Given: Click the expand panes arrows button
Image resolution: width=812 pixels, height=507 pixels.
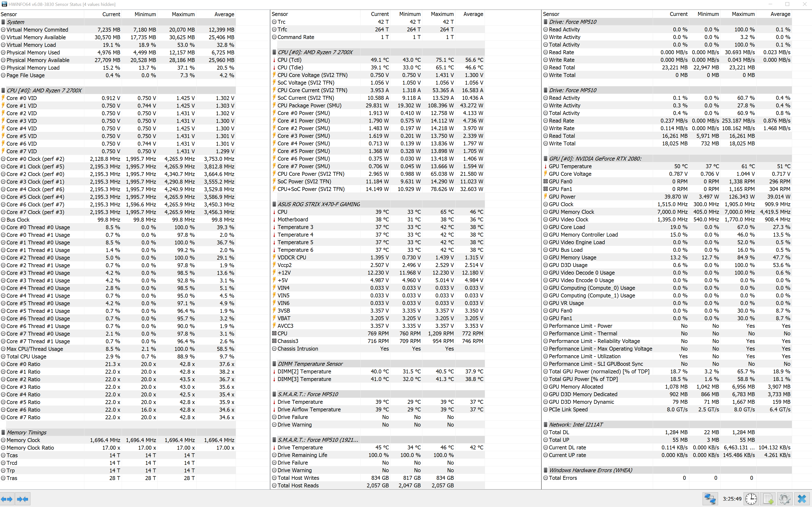Looking at the screenshot, I should tap(7, 499).
